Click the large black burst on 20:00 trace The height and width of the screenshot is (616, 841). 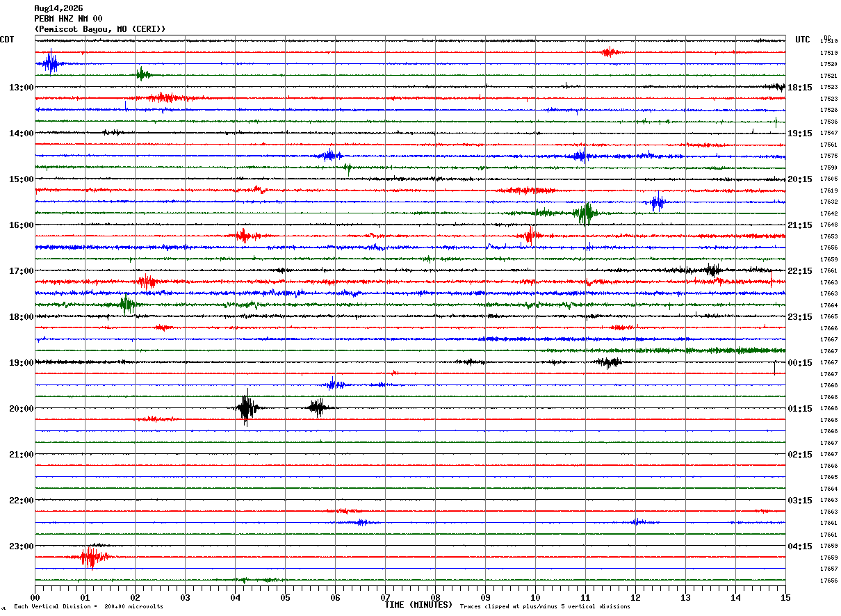[x=247, y=408]
